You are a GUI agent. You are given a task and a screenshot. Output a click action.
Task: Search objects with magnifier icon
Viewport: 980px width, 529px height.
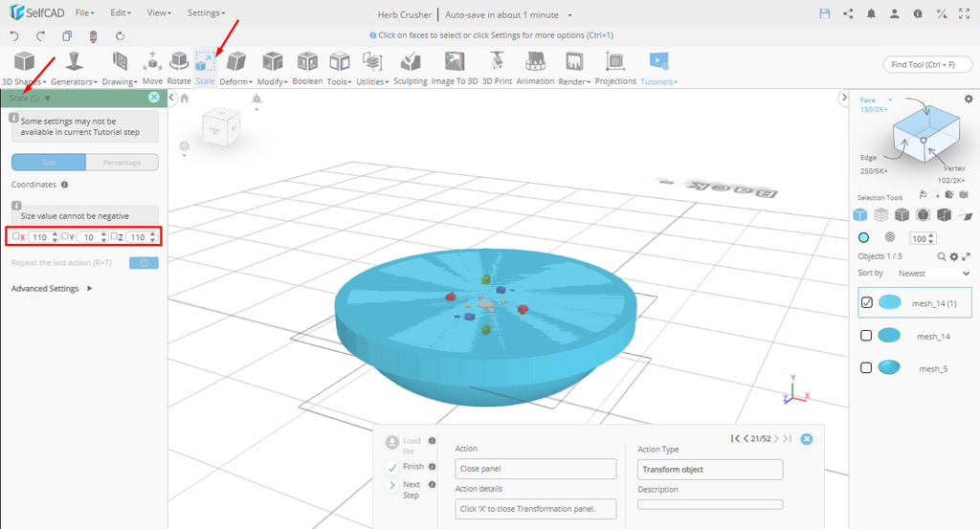[942, 256]
